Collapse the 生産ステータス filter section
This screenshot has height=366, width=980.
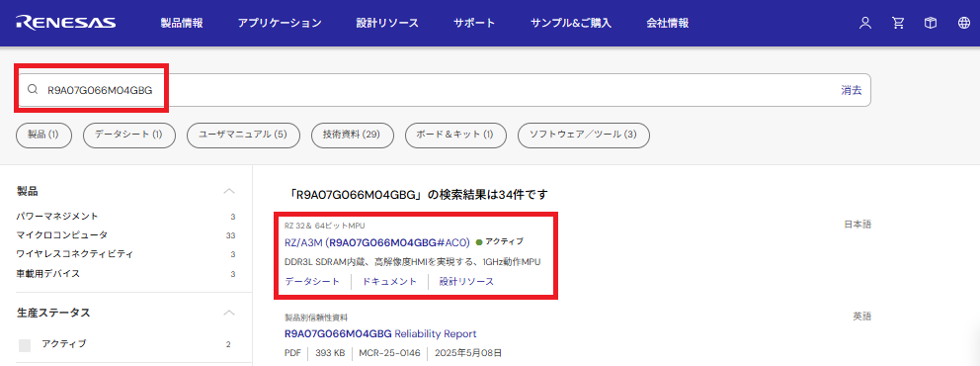229,313
